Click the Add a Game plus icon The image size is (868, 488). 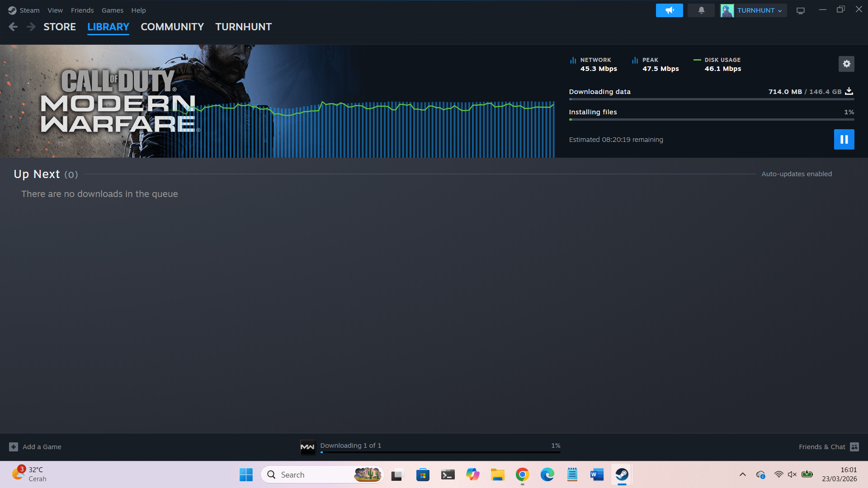(14, 446)
